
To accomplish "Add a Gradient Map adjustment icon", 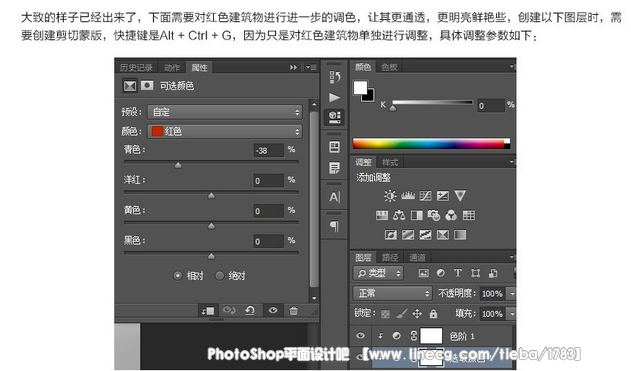I will pos(460,235).
